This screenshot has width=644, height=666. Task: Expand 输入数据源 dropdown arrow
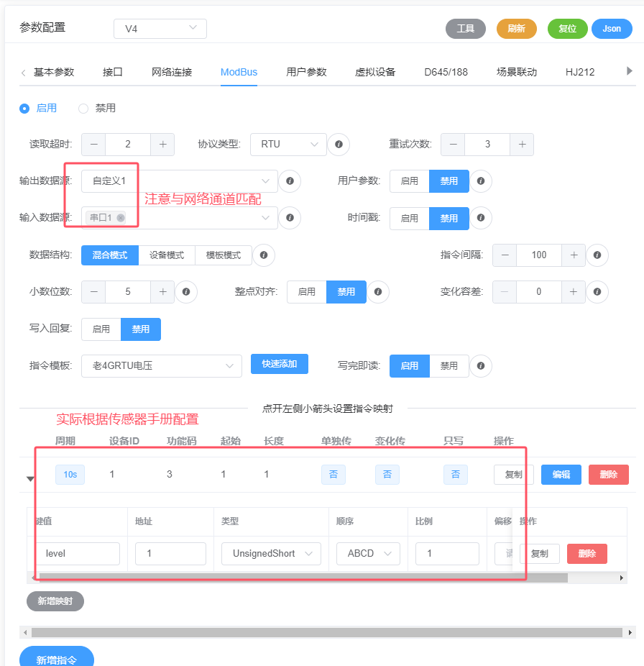pyautogui.click(x=265, y=218)
